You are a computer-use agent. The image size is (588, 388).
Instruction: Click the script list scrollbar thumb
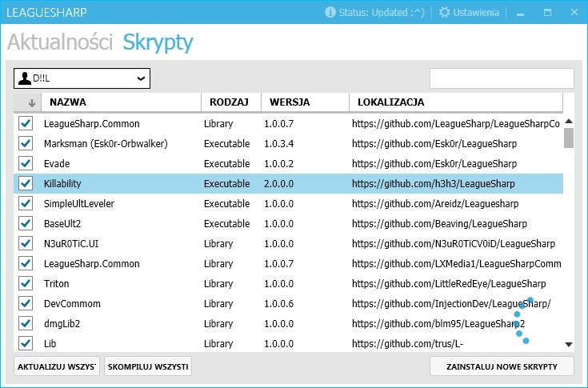click(569, 138)
